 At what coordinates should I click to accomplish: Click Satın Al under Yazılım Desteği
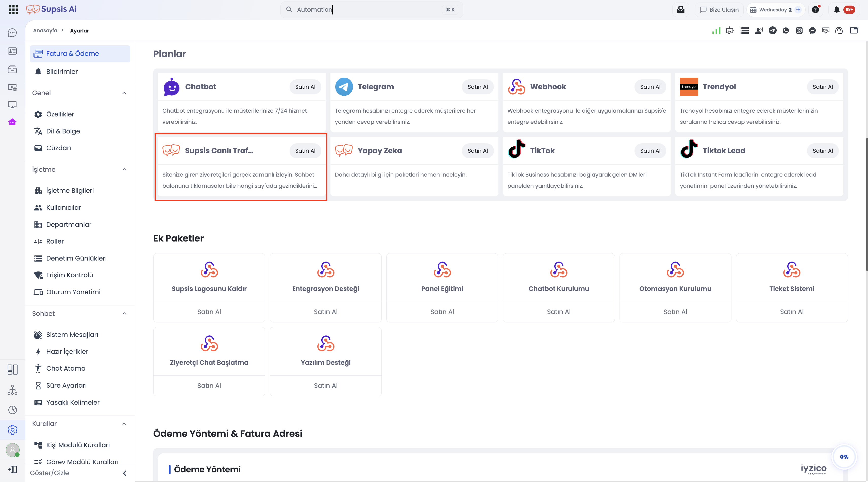pos(326,386)
